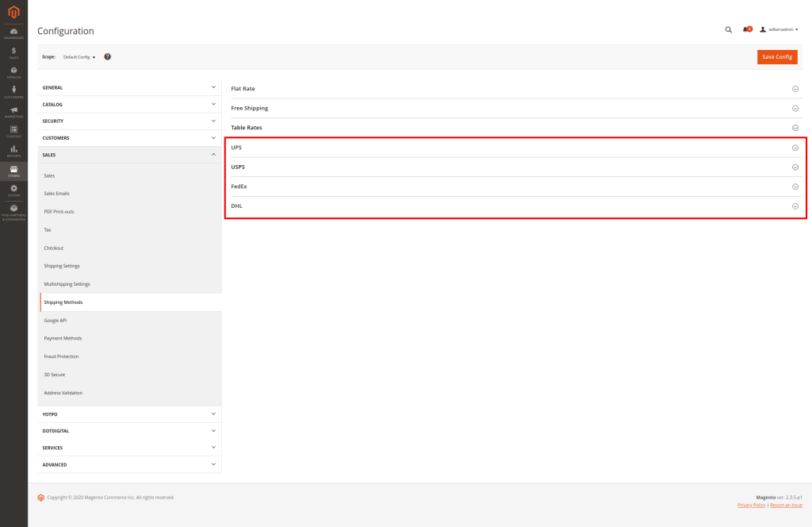Image resolution: width=812 pixels, height=527 pixels.
Task: Select Payment Methods in the Sales menu
Action: (x=63, y=338)
